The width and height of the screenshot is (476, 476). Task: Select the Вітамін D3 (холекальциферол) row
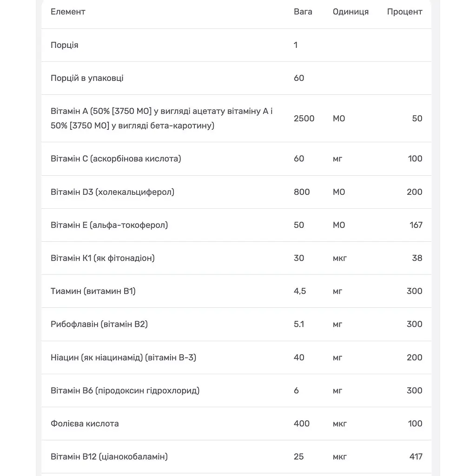[236, 192]
